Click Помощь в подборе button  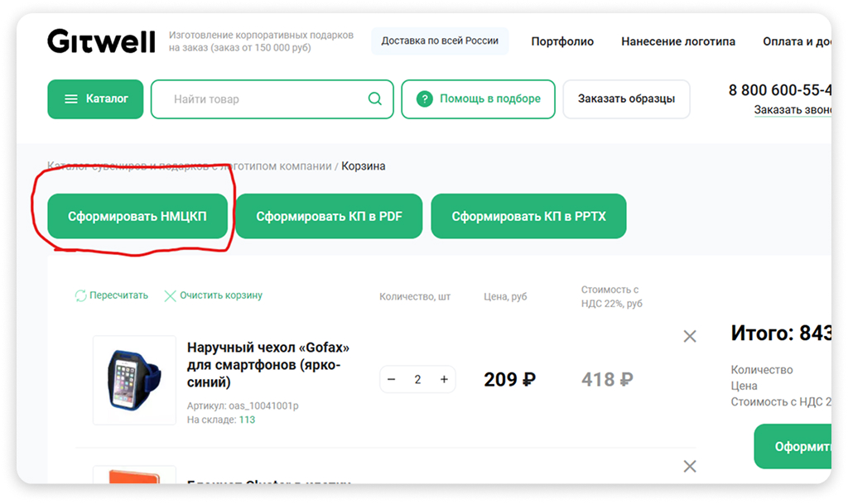click(x=477, y=99)
